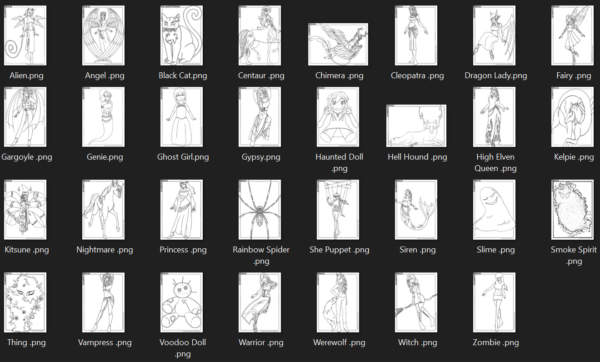The image size is (600, 362).
Task: Pick the Rainbow Spider .png thumbnail
Action: 260,210
